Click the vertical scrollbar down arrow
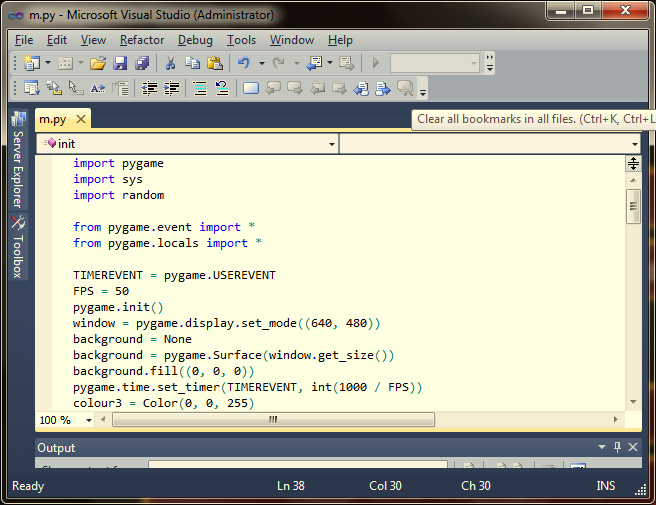Screen dimensions: 656x505 [x=633, y=402]
